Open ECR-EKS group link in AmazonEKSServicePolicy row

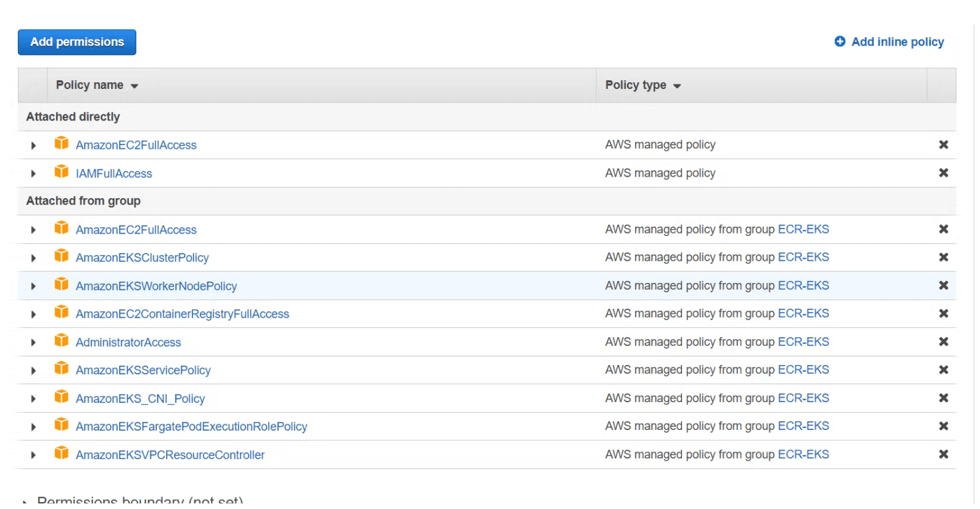point(804,369)
